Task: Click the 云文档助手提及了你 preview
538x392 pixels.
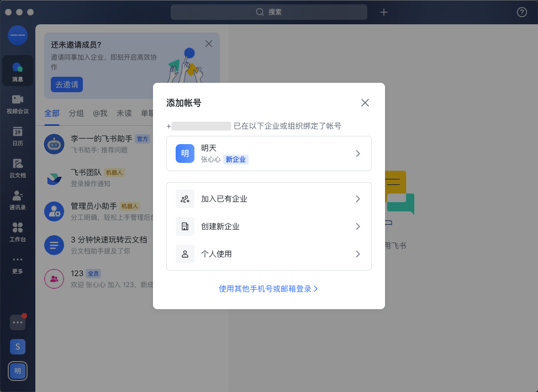Action: tap(101, 251)
